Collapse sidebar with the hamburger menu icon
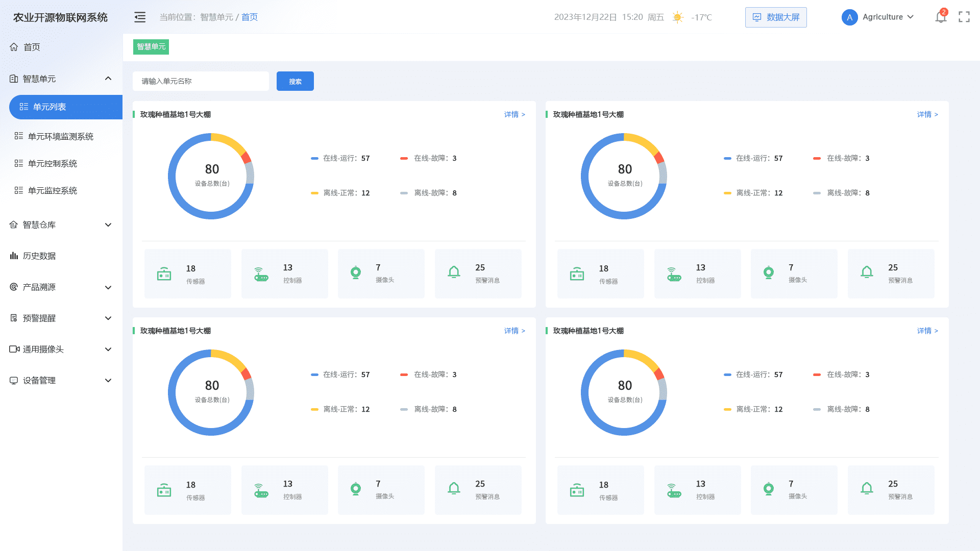The width and height of the screenshot is (980, 551). click(x=140, y=17)
